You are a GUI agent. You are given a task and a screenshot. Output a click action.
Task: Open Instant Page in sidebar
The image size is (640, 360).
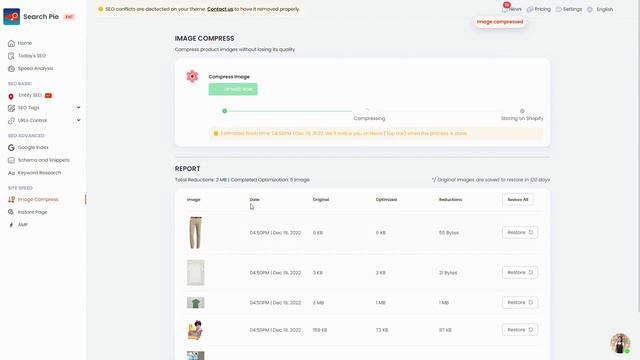[x=32, y=212]
